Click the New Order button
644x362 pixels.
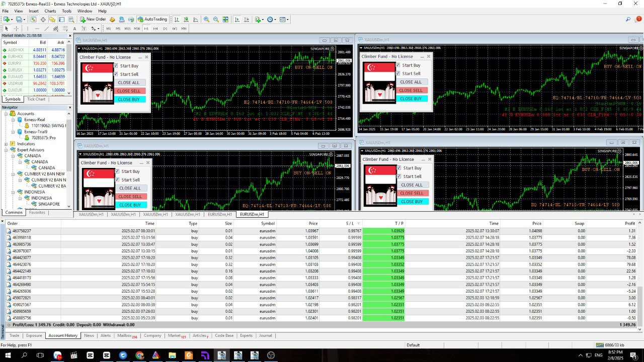(93, 20)
